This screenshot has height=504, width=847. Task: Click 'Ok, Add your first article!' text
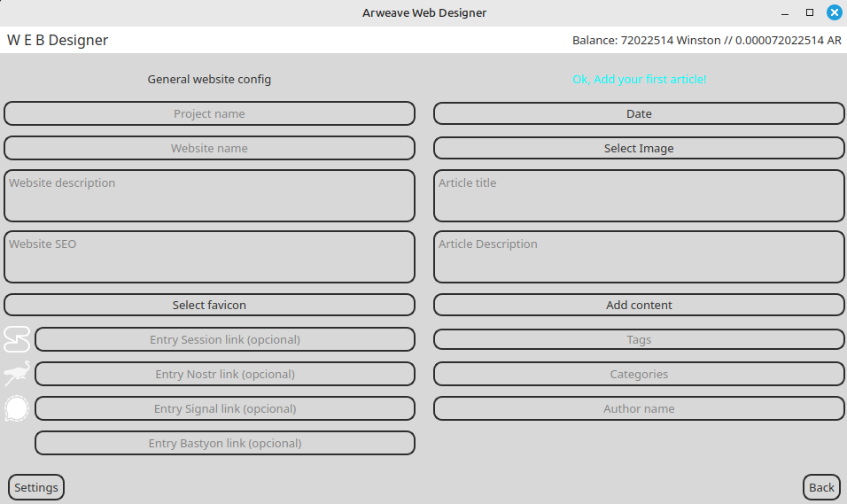639,80
